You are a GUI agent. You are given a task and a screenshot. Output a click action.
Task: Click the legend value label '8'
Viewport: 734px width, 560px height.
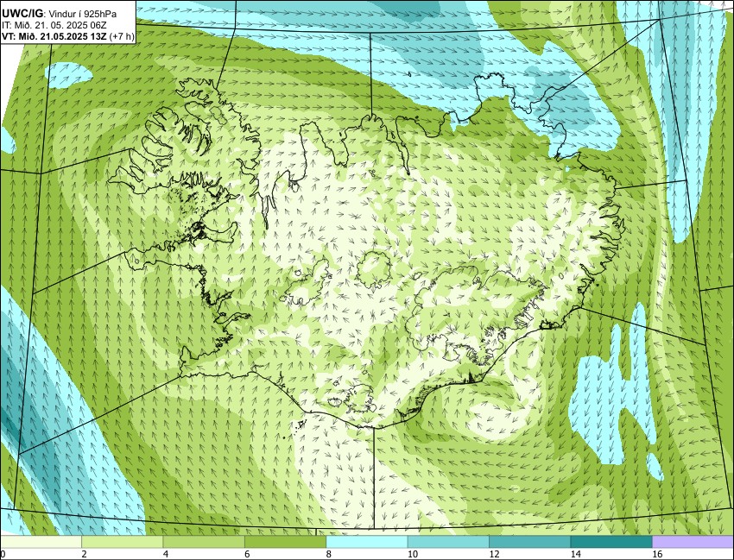(329, 554)
